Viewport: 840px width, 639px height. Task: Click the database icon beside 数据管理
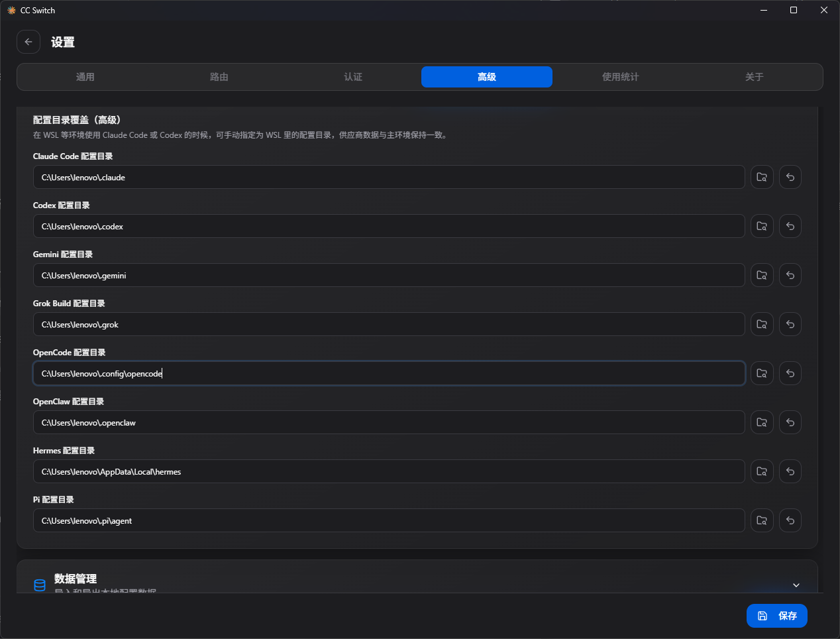(x=40, y=585)
